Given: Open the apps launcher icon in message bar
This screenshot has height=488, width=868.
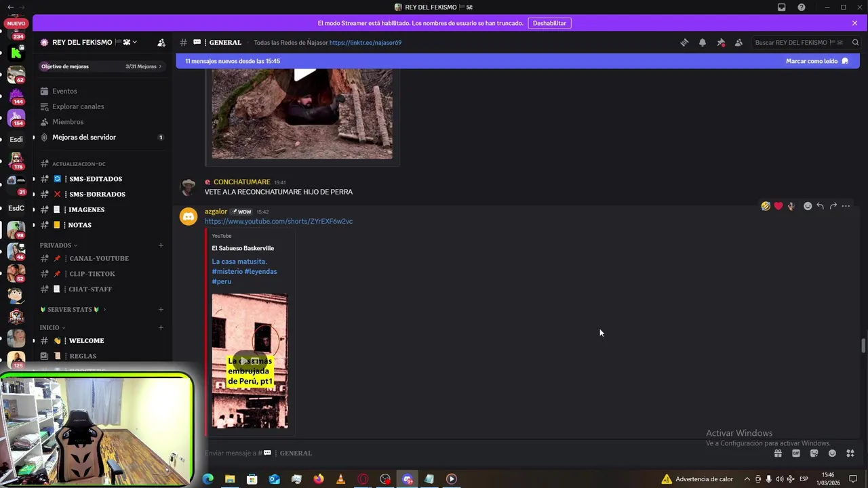Looking at the screenshot, I should (x=850, y=453).
